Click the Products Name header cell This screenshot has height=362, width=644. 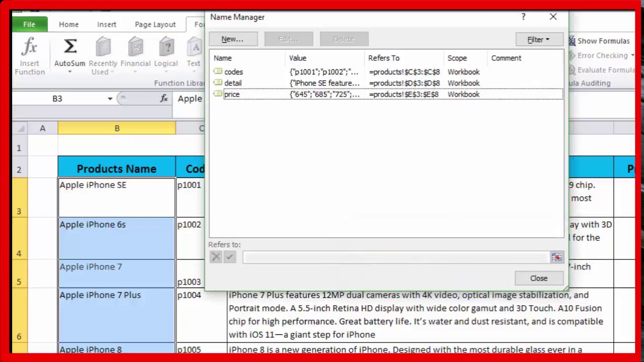point(117,167)
